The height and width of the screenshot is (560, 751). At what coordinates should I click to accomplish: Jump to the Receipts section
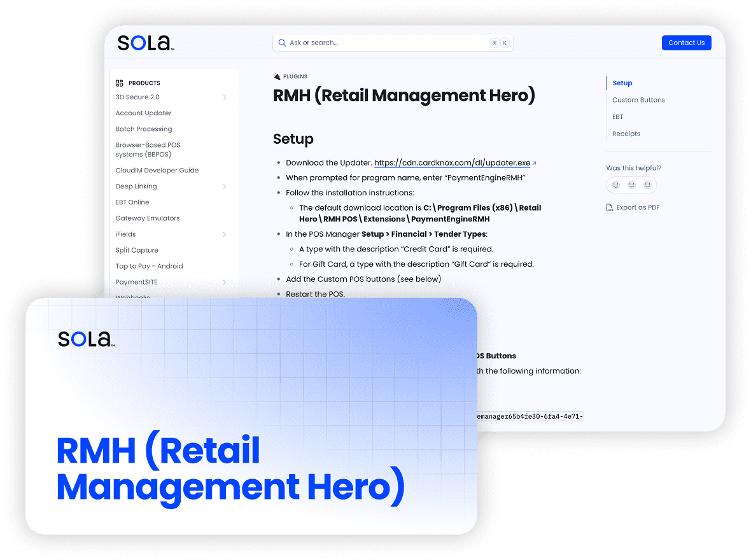626,134
